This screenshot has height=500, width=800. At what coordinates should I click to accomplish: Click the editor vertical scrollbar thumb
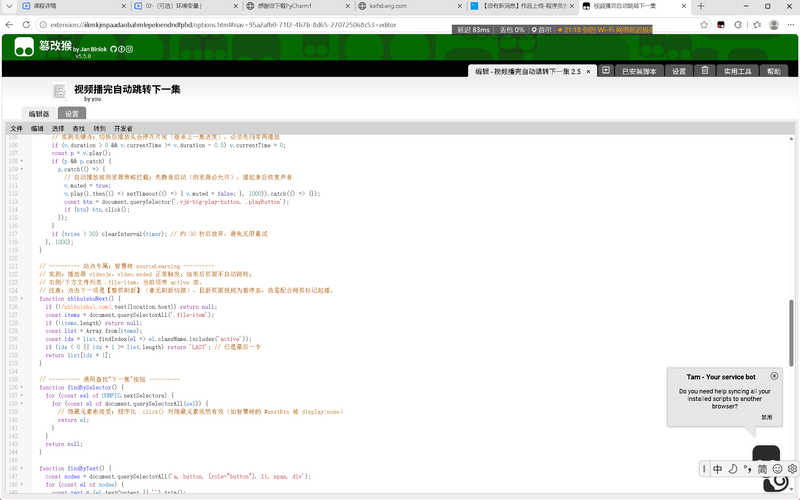(791, 333)
